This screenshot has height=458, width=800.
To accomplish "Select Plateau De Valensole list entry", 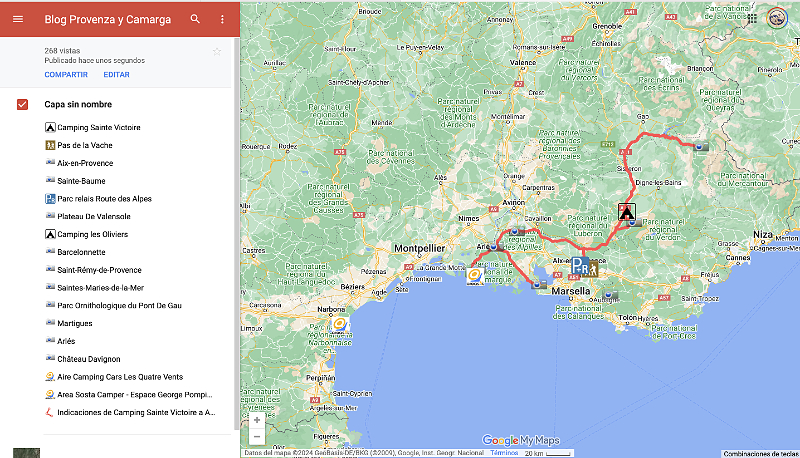I will (93, 217).
